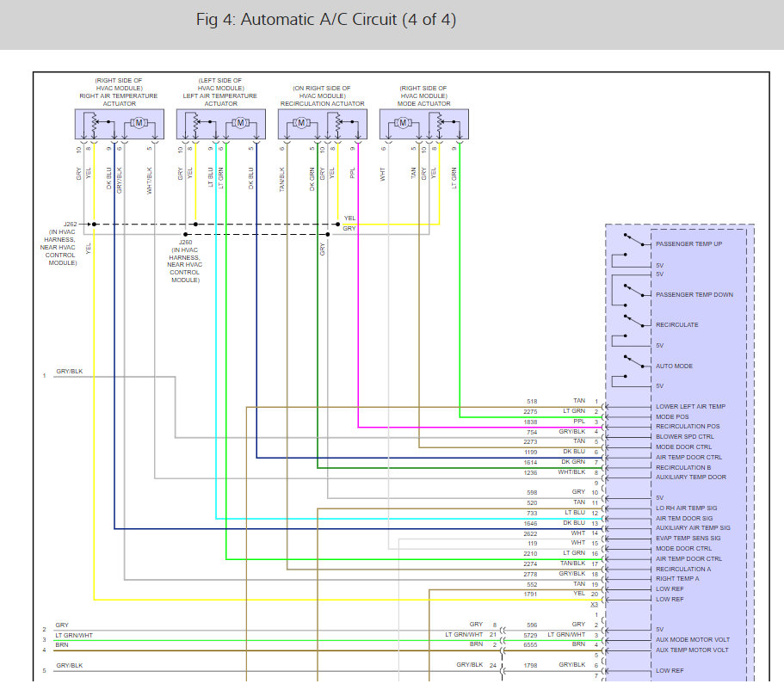The height and width of the screenshot is (696, 784).
Task: Click circuit number 1646
Action: click(530, 523)
